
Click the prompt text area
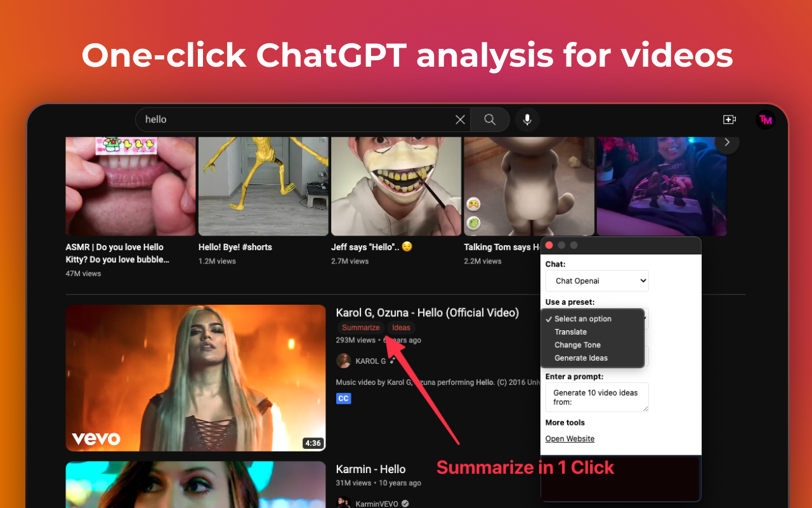597,397
